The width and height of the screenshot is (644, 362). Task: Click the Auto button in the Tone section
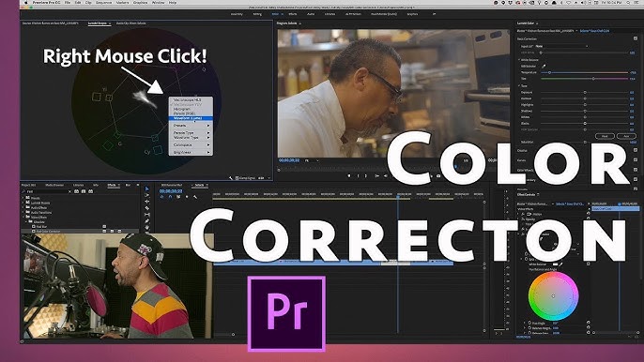tap(626, 136)
